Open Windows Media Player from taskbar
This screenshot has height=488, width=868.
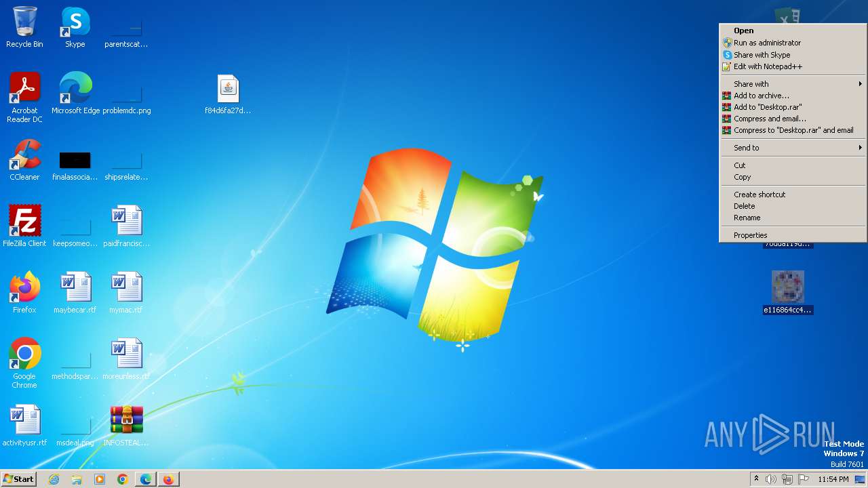[x=100, y=479]
